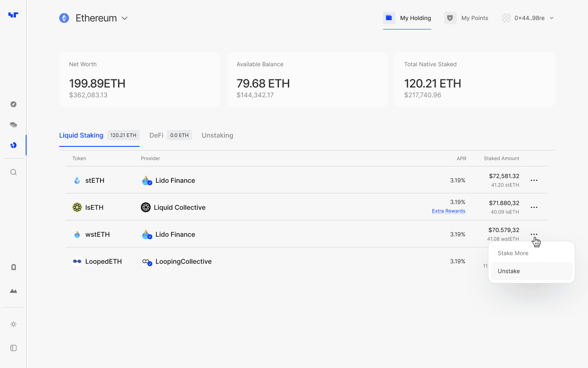Toggle the sun light-theme icon
This screenshot has height=368, width=588.
(x=13, y=324)
